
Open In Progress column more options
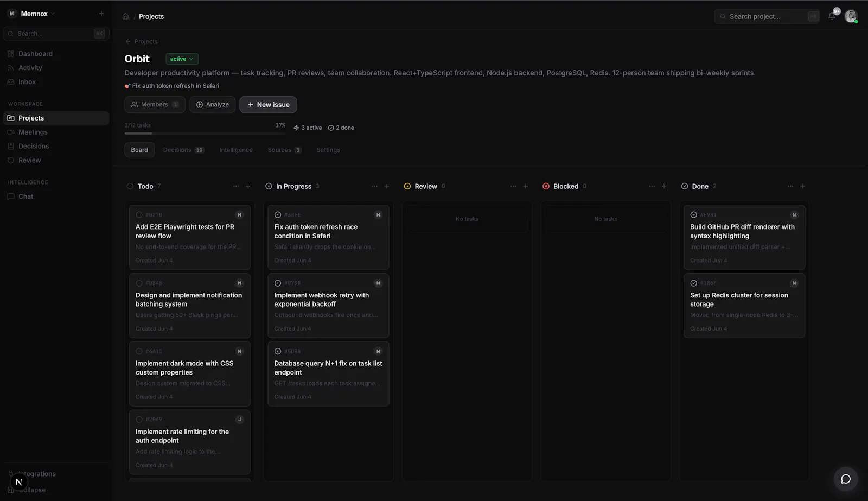pyautogui.click(x=375, y=186)
